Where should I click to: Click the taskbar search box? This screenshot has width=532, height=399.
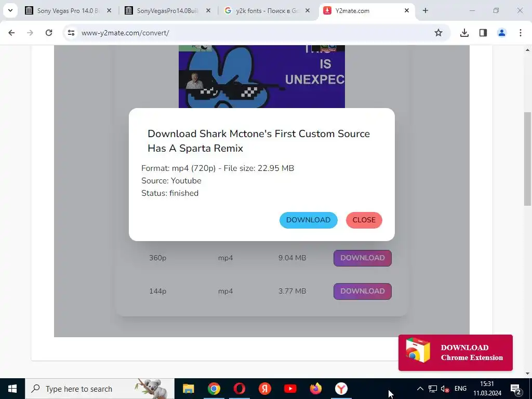click(x=100, y=389)
